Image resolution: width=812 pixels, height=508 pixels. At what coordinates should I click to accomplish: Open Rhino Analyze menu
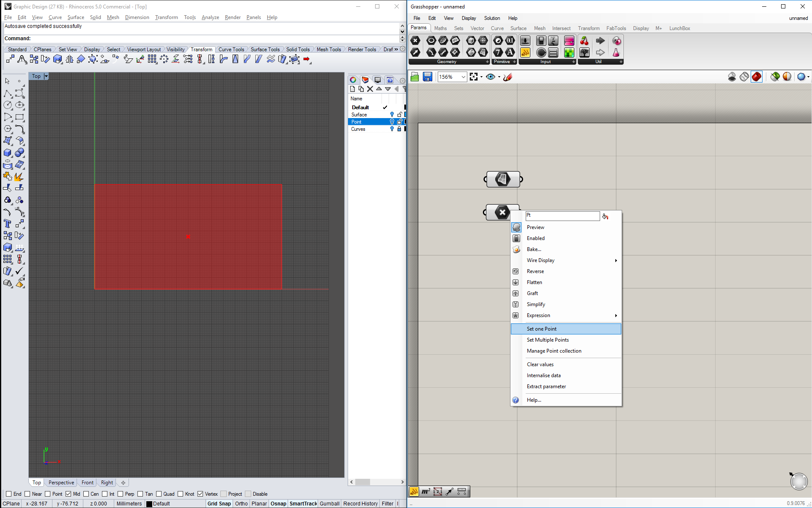tap(210, 17)
